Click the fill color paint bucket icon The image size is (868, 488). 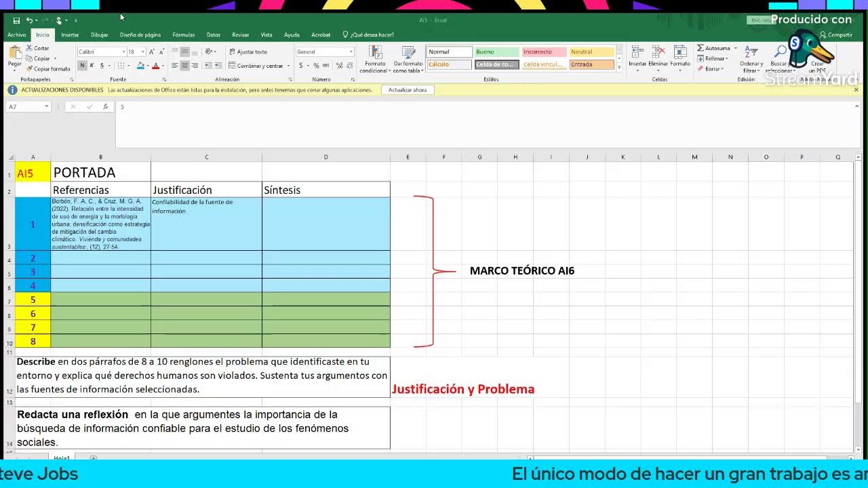(140, 66)
